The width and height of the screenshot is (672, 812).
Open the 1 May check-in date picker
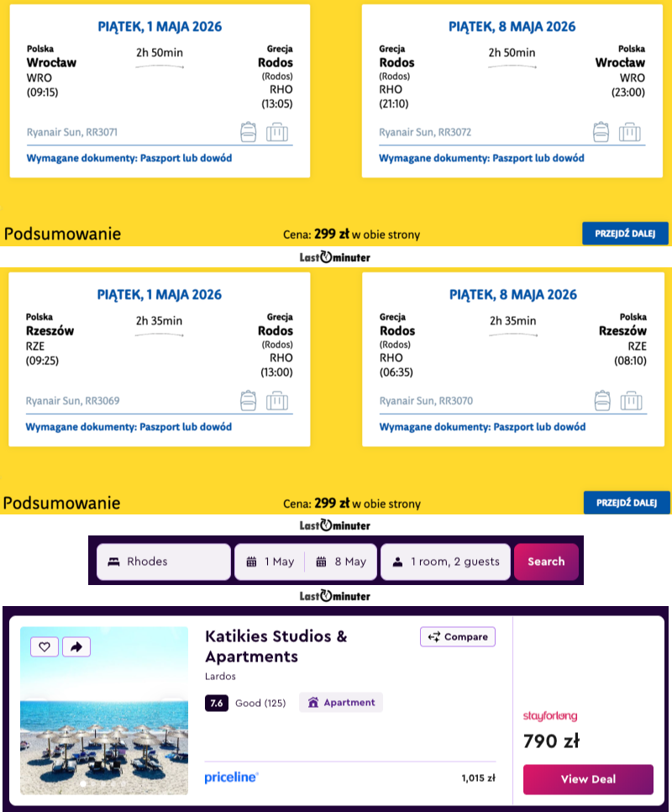click(x=270, y=562)
